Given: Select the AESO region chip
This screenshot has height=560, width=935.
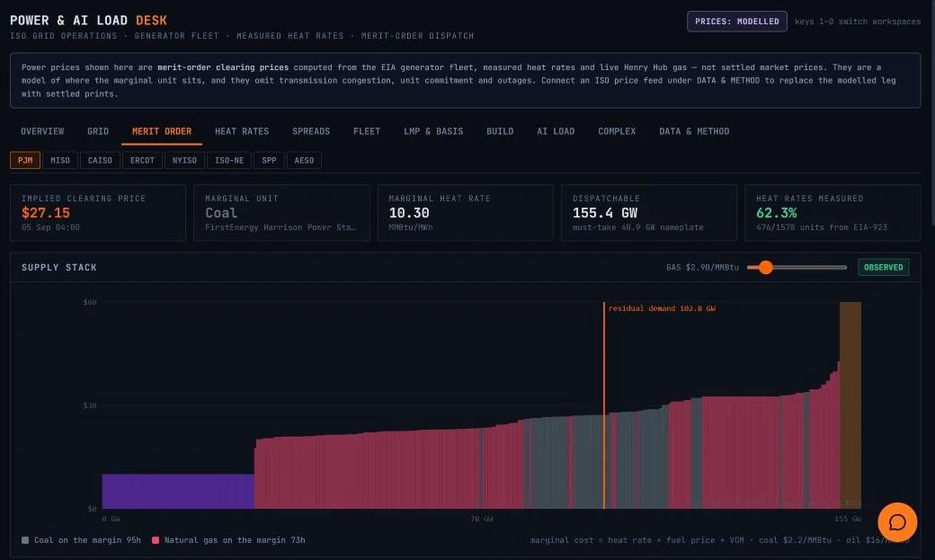Looking at the screenshot, I should click(x=304, y=160).
